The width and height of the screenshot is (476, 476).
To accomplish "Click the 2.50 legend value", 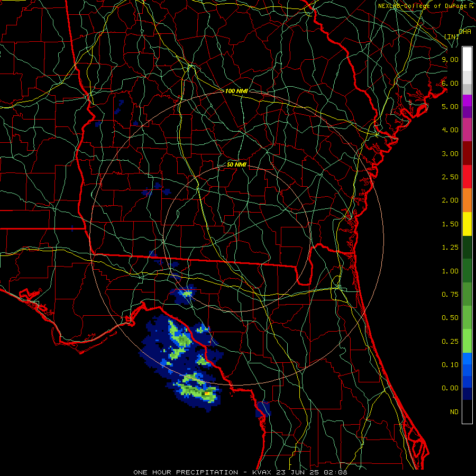I will tap(450, 177).
